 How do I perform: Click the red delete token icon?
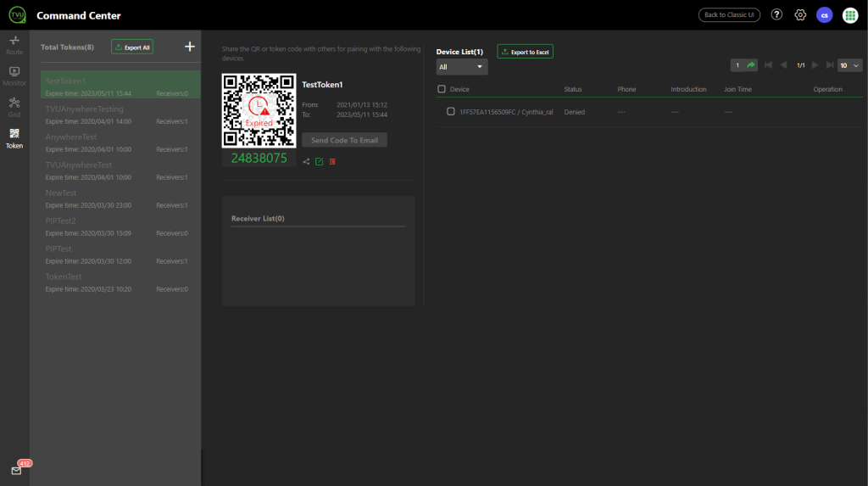coord(332,161)
